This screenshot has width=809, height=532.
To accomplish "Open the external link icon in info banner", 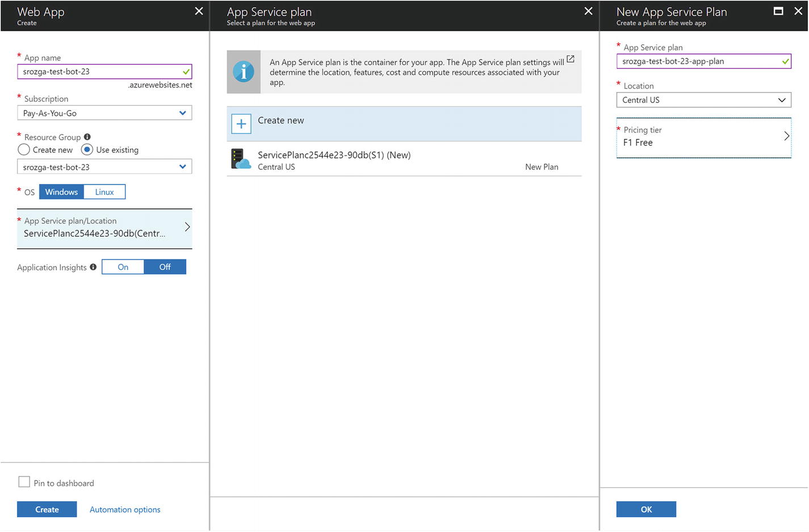I will tap(571, 59).
